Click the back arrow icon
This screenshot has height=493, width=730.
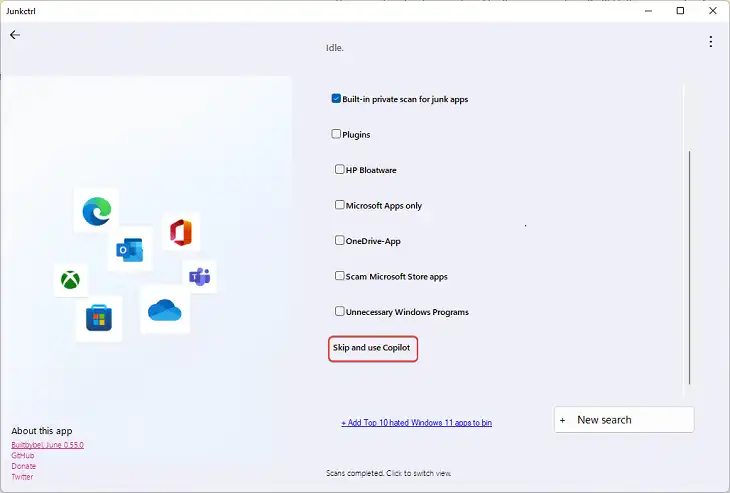[15, 35]
